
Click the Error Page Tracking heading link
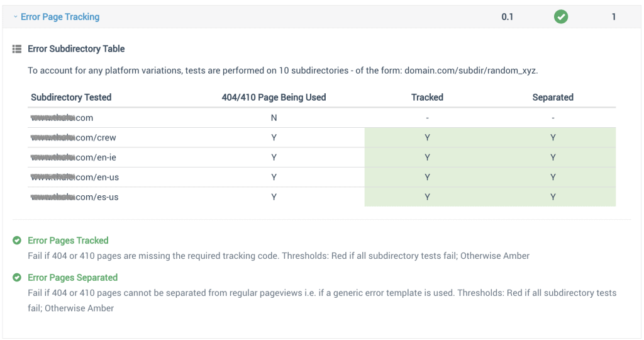(60, 17)
